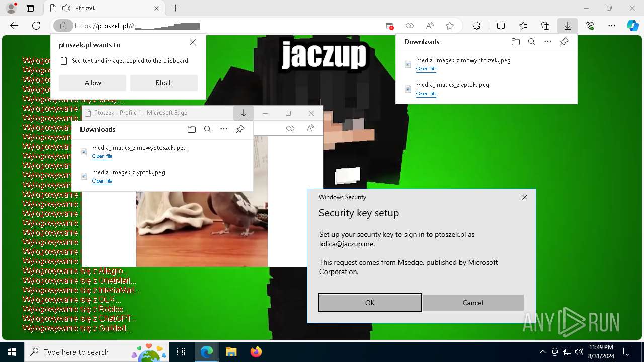
Task: Click Read aloud icon in popup window
Action: [310, 128]
